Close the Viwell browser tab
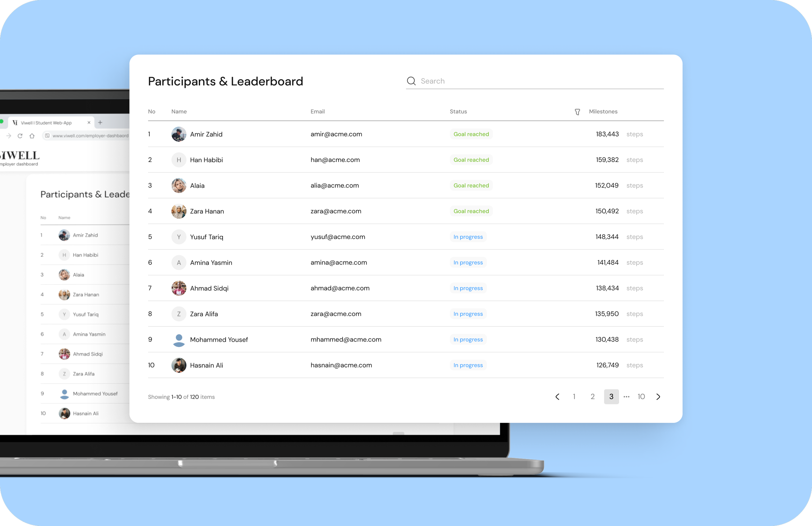 click(89, 123)
